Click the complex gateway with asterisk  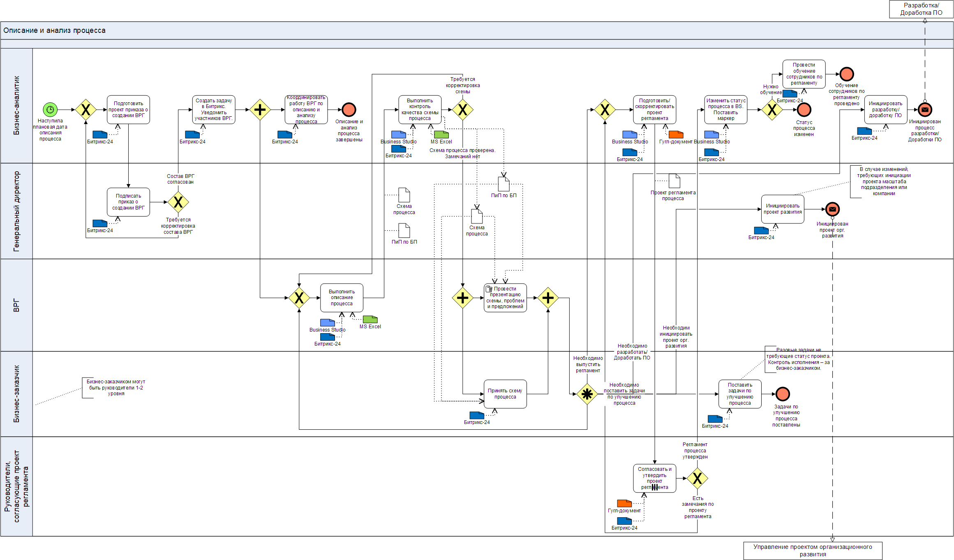587,394
